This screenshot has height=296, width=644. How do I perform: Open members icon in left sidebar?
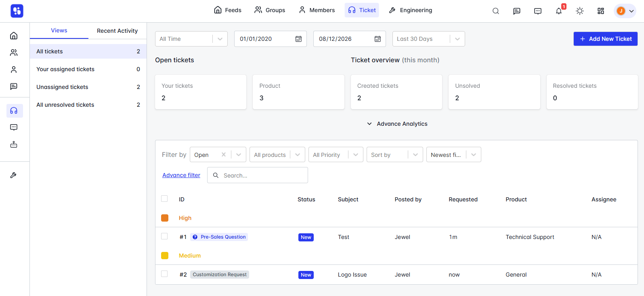14,70
